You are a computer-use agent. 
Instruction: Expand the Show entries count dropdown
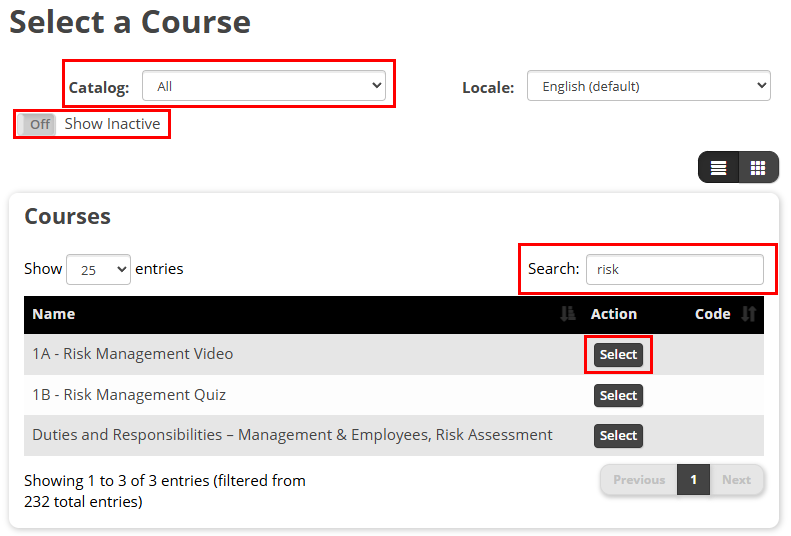[x=98, y=269]
